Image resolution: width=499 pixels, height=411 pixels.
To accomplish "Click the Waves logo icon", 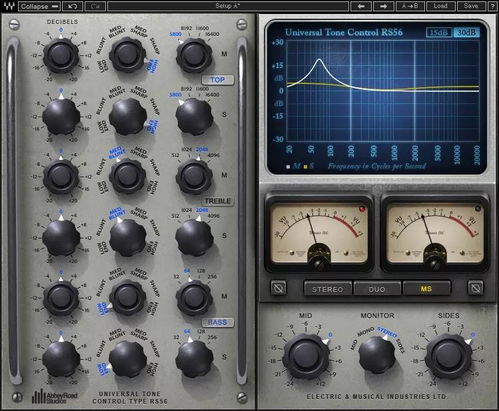I will pyautogui.click(x=9, y=6).
